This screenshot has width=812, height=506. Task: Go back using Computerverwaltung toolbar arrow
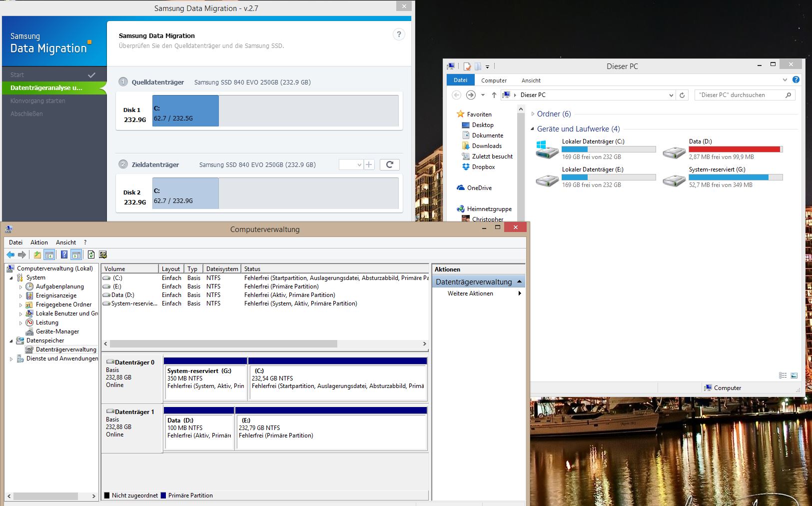pos(10,255)
